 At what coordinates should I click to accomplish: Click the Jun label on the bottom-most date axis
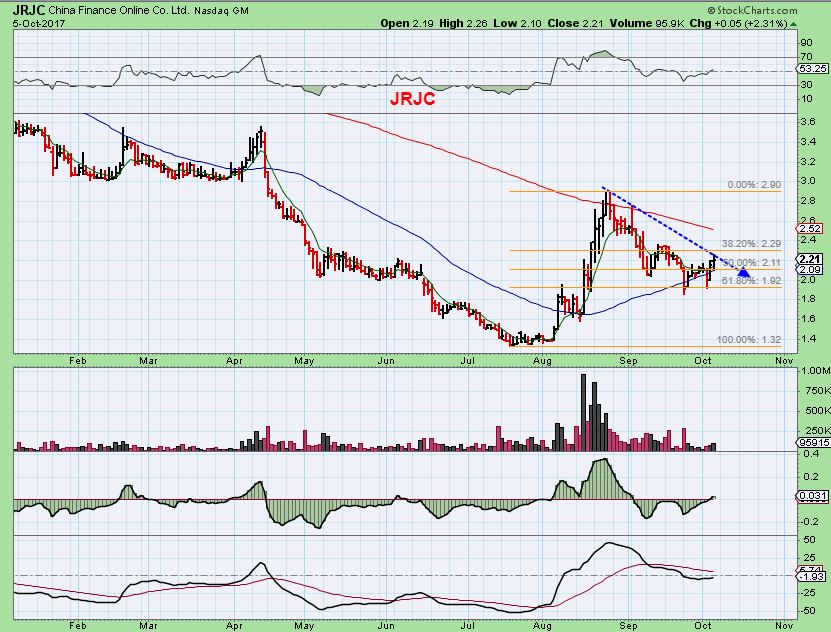[x=386, y=626]
